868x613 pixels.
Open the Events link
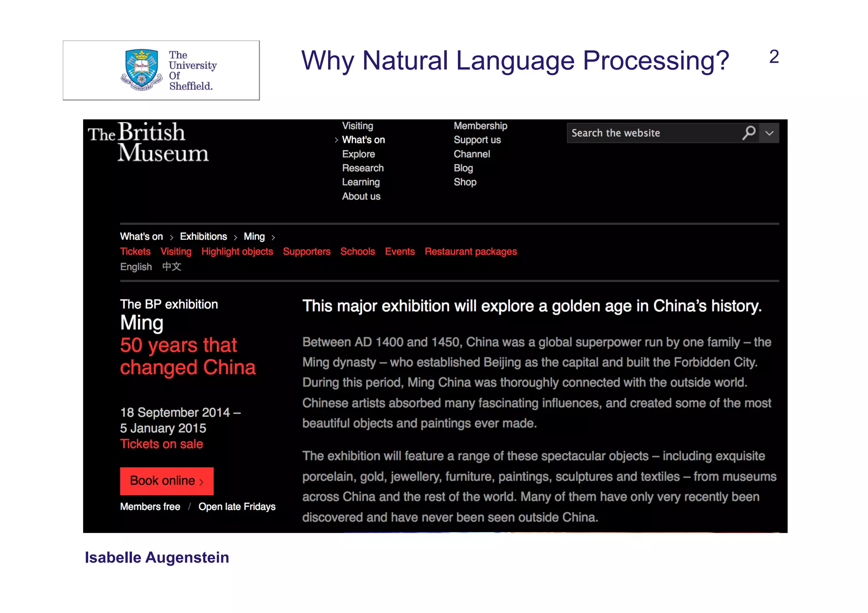(400, 252)
